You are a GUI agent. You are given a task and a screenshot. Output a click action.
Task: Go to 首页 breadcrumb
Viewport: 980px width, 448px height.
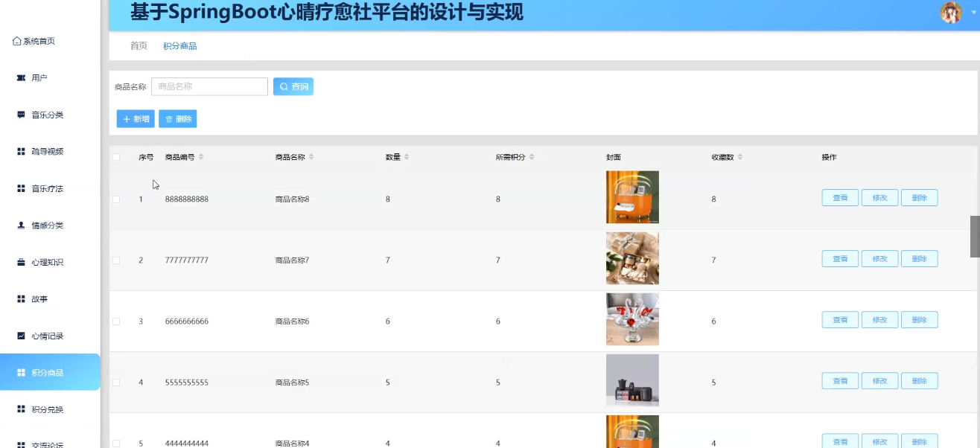pos(139,46)
